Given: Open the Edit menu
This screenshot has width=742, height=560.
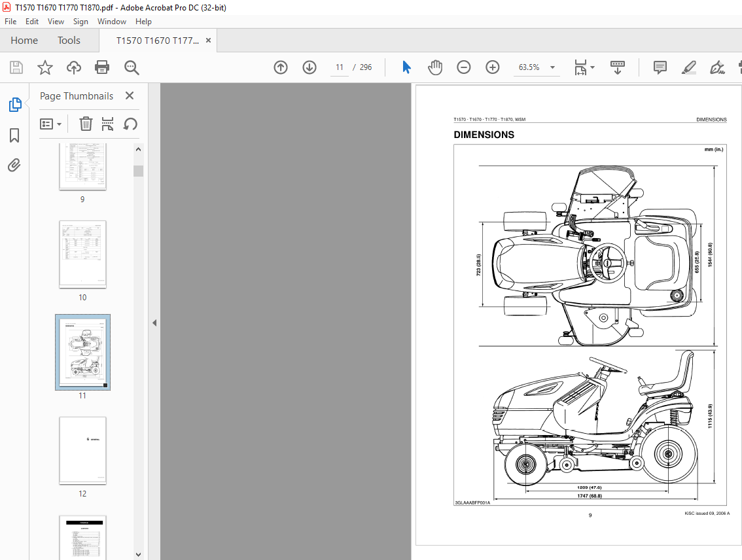Looking at the screenshot, I should [31, 22].
